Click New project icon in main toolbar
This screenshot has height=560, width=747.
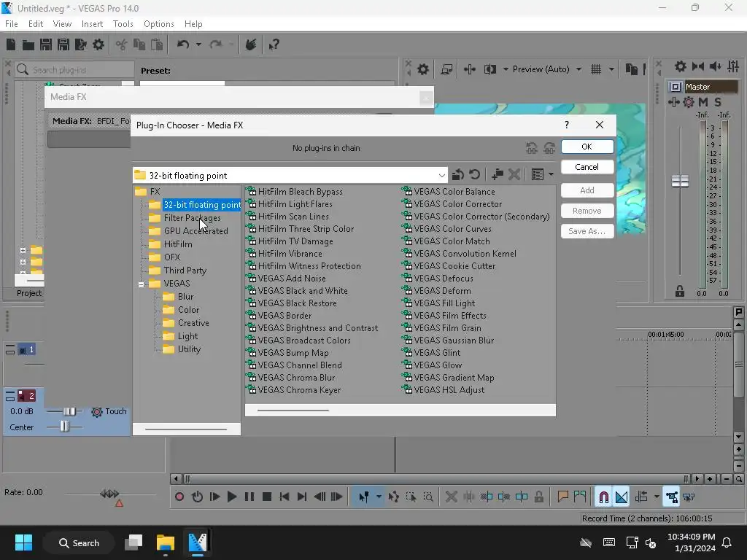click(x=11, y=44)
